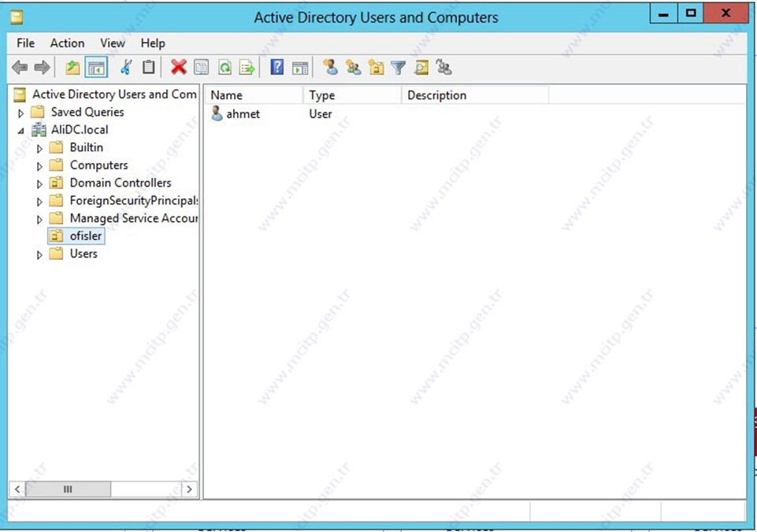Click the Paste clipboard icon
Viewport: 757px width, 532px height.
coord(149,67)
